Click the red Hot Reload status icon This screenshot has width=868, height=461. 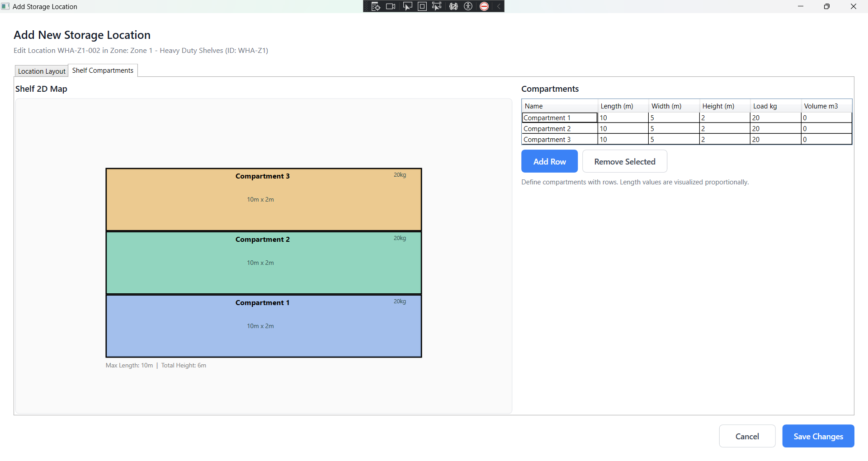coord(484,6)
